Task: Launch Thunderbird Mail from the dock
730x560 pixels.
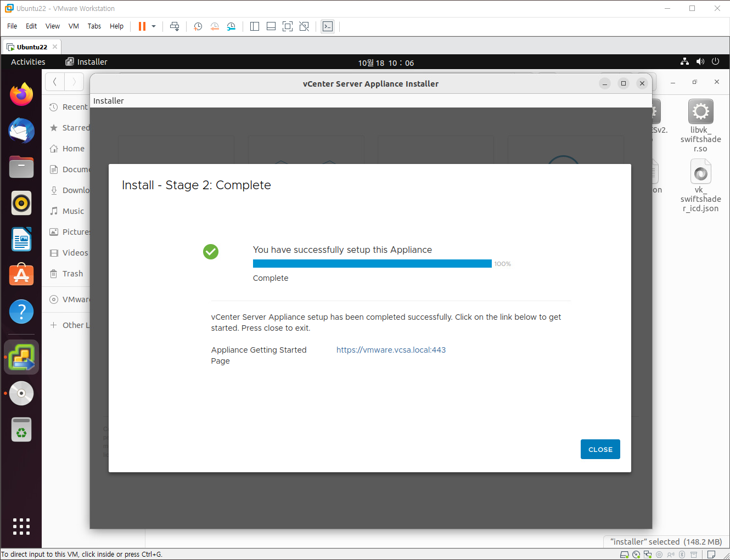Action: [x=21, y=131]
